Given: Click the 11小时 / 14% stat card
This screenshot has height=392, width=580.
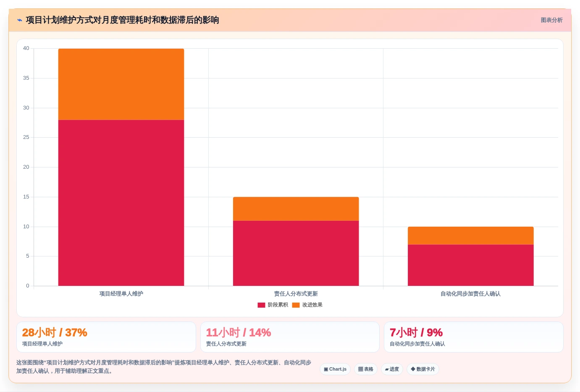Looking at the screenshot, I should pos(290,337).
